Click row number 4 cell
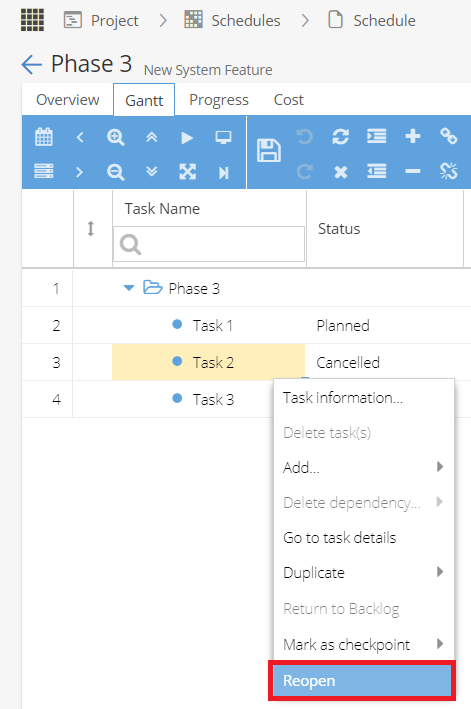Screen dimensions: 471x709 coord(56,399)
